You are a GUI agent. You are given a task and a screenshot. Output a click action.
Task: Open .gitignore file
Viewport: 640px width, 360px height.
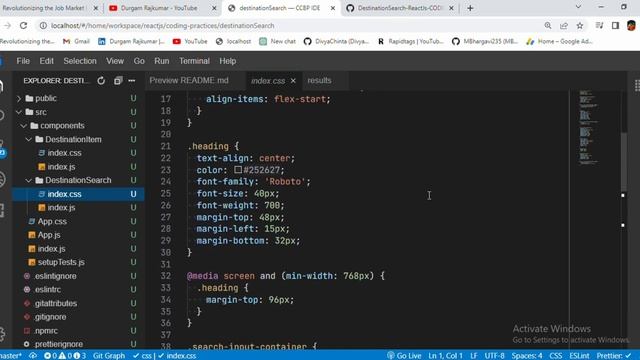[x=50, y=317]
